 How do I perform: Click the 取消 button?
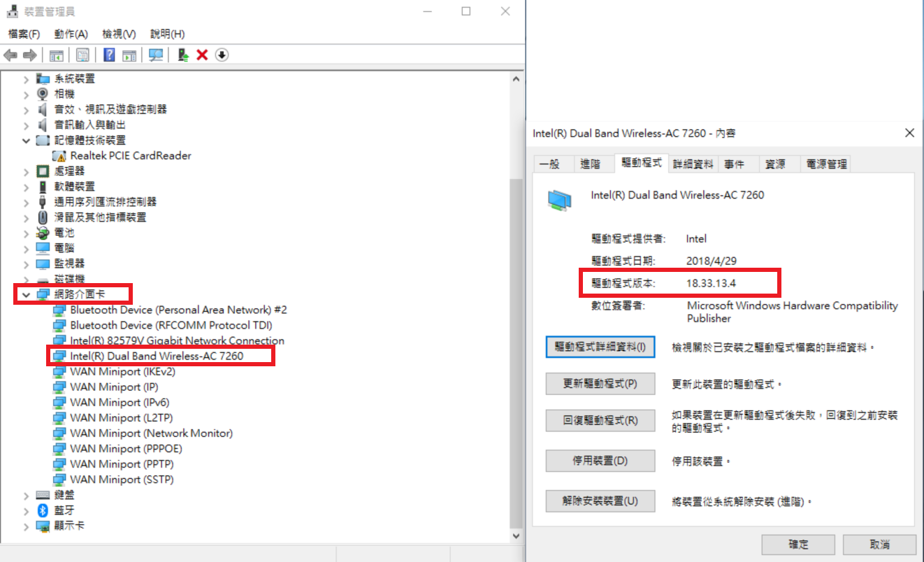[x=880, y=545]
